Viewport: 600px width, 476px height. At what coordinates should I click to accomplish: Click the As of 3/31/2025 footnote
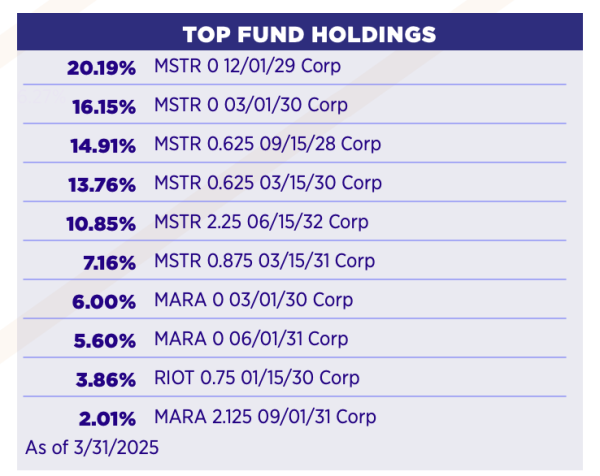click(92, 444)
